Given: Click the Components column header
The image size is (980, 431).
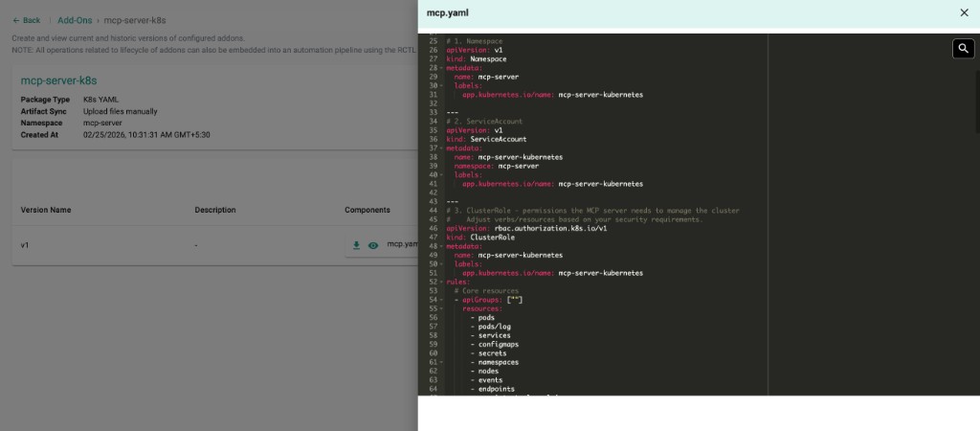Looking at the screenshot, I should [x=367, y=210].
